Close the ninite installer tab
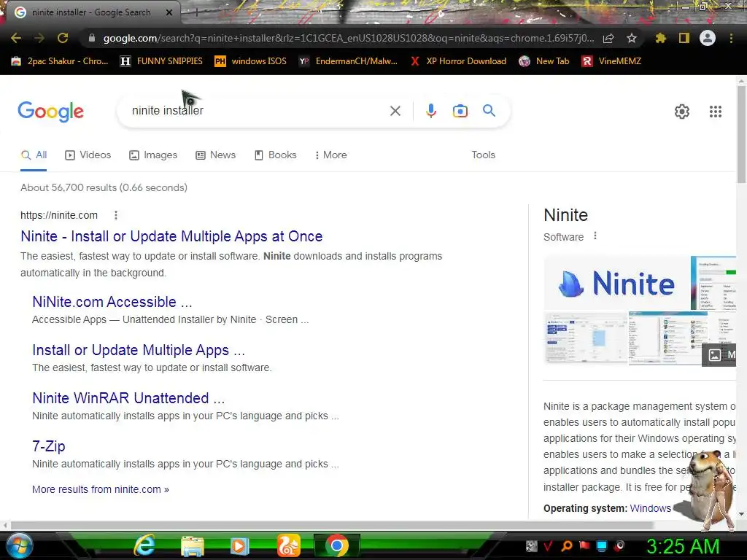The height and width of the screenshot is (560, 747). [x=169, y=12]
